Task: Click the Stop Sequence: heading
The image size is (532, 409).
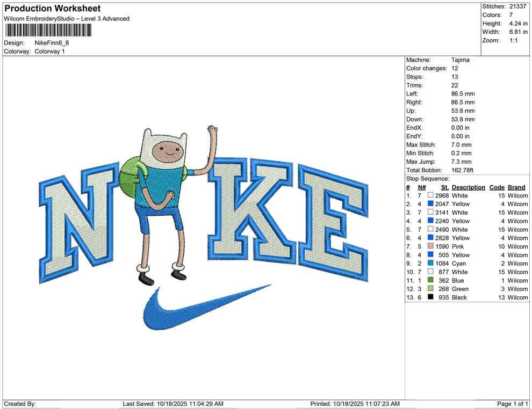Action: 428,179
